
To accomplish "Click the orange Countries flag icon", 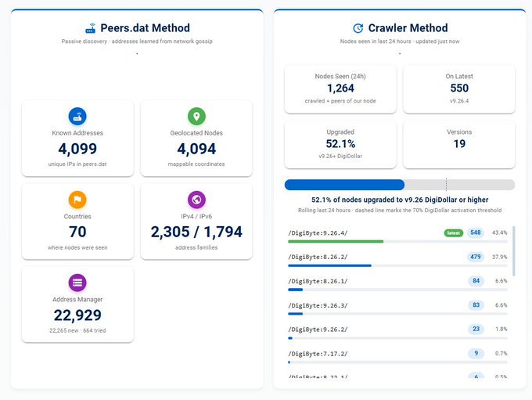I will [x=77, y=200].
